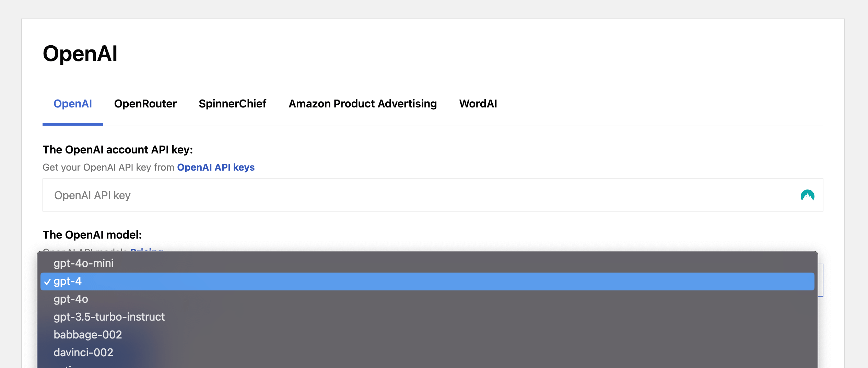
Task: Click the partially hidden Pricing link
Action: click(x=147, y=250)
